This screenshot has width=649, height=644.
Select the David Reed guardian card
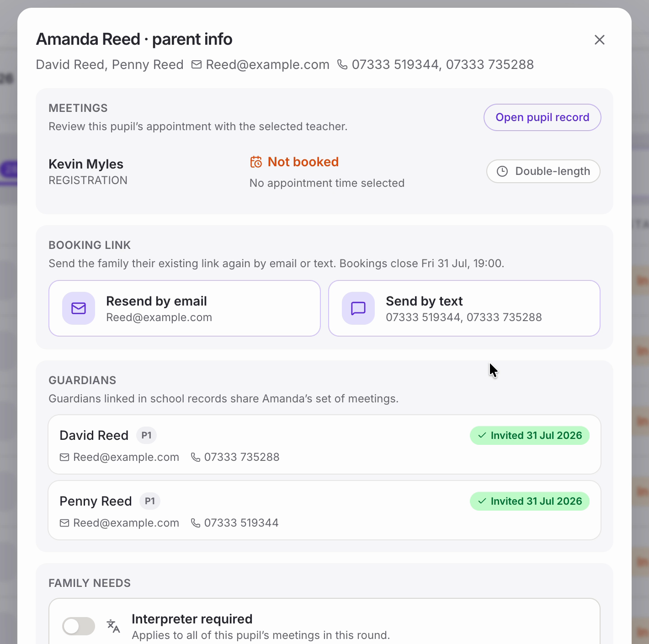[x=324, y=444]
